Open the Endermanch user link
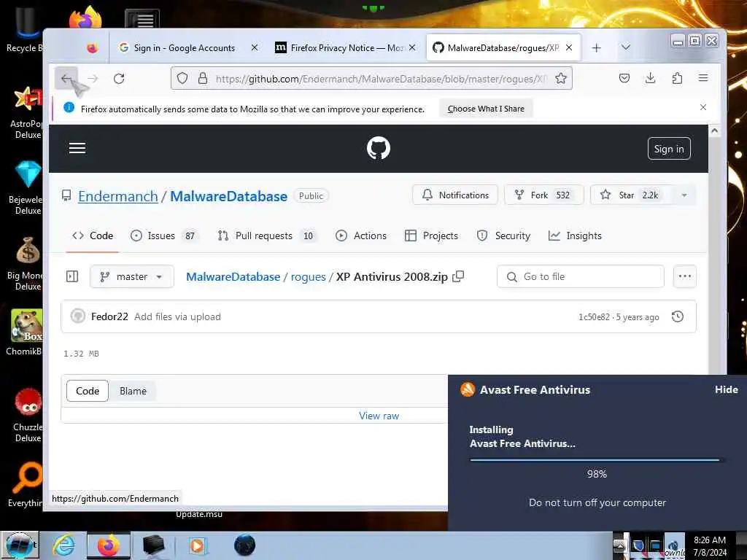Image resolution: width=747 pixels, height=560 pixels. pos(117,196)
